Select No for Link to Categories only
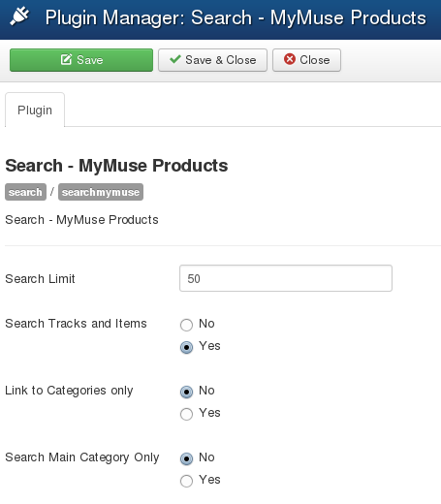441x504 pixels. click(186, 392)
